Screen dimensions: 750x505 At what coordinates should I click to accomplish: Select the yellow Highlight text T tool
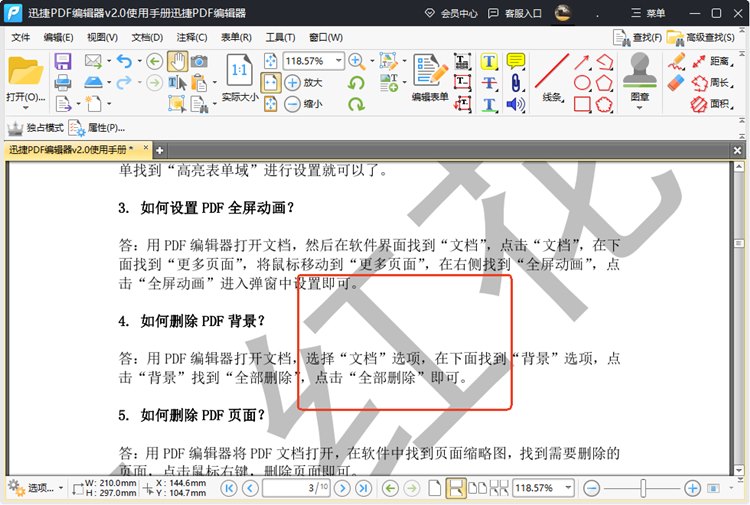[x=488, y=61]
